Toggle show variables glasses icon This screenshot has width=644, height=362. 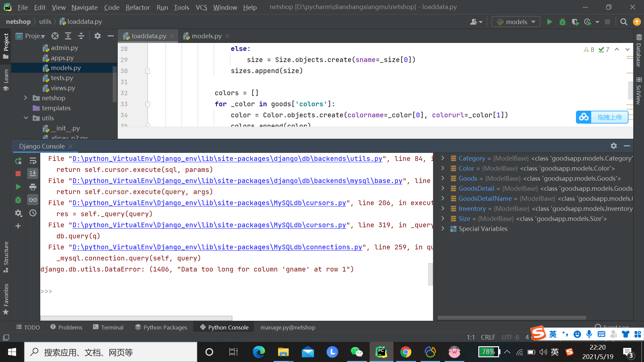[x=33, y=200]
